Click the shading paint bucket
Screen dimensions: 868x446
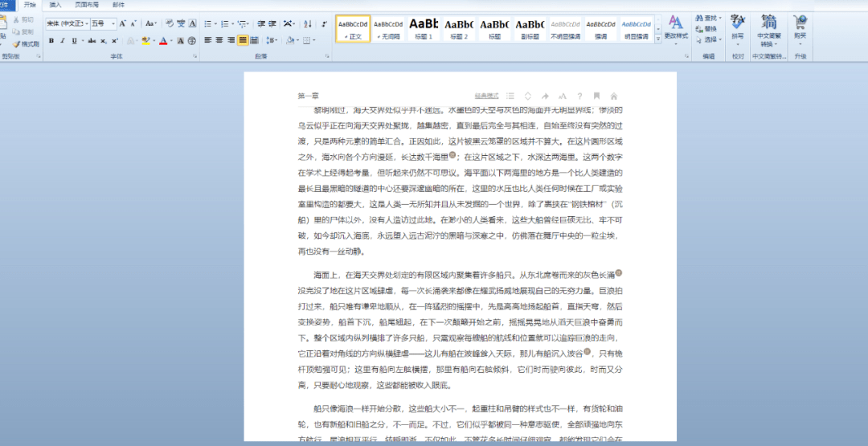(290, 40)
